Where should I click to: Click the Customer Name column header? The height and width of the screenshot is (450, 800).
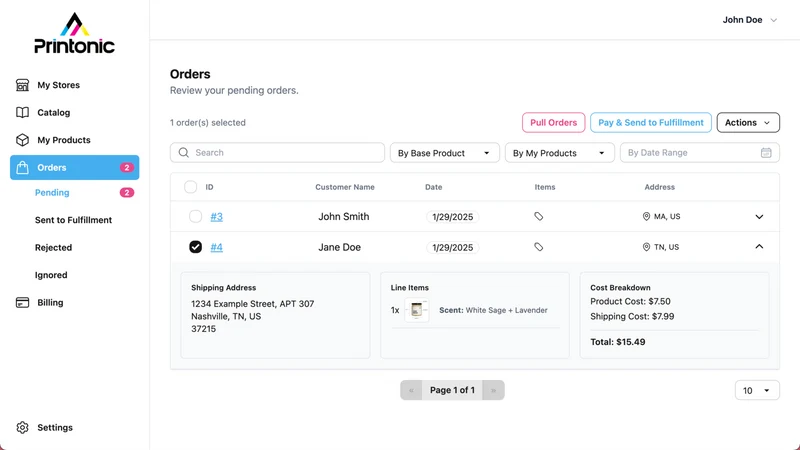pos(345,187)
